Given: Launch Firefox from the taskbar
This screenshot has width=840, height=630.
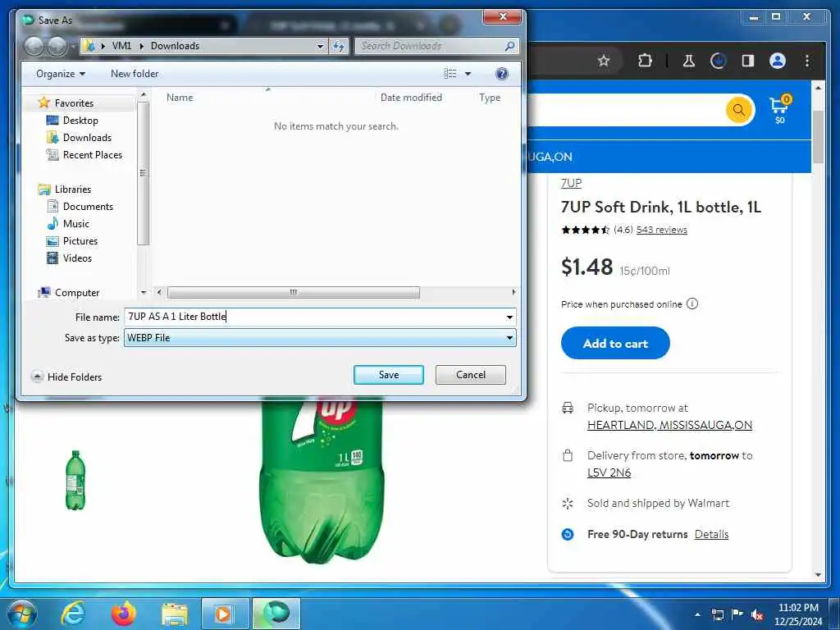Looking at the screenshot, I should pos(124,614).
